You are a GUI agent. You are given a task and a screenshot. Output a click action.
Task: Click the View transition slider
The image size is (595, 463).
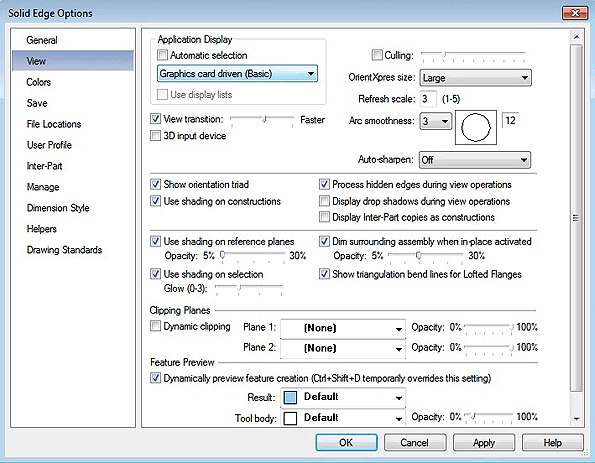[x=262, y=120]
